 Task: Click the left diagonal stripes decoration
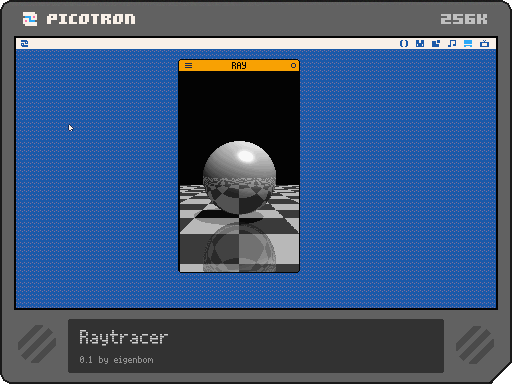(x=37, y=344)
